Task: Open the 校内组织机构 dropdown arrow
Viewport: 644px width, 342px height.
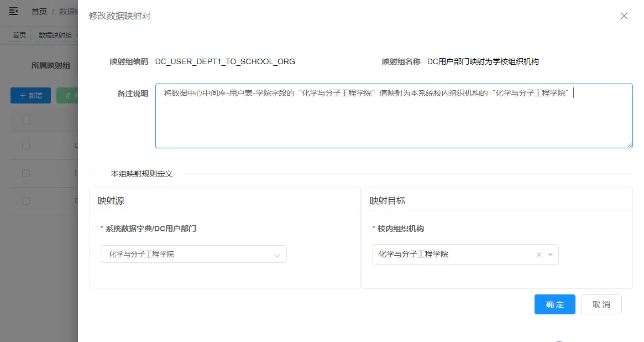Action: [x=551, y=255]
